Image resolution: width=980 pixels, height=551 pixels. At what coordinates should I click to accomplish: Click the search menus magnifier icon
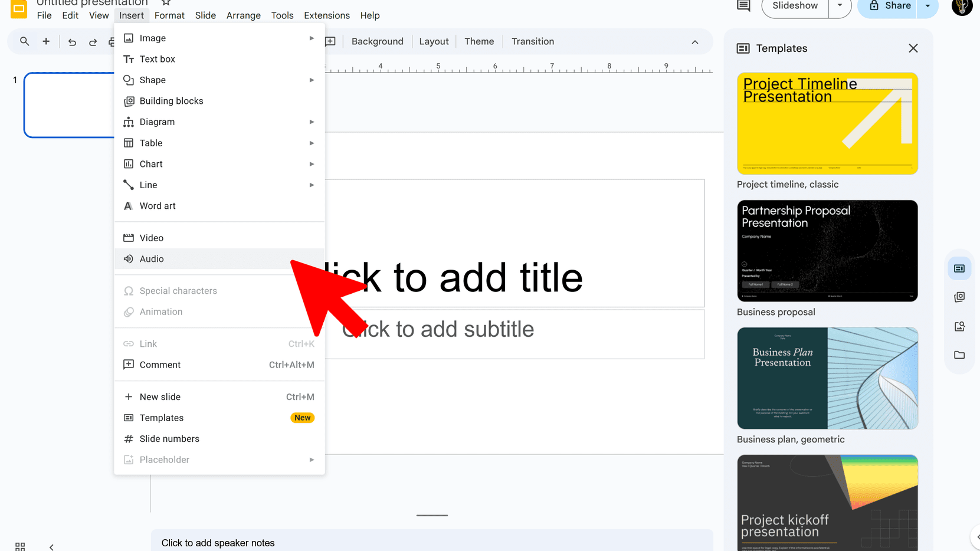pyautogui.click(x=24, y=41)
